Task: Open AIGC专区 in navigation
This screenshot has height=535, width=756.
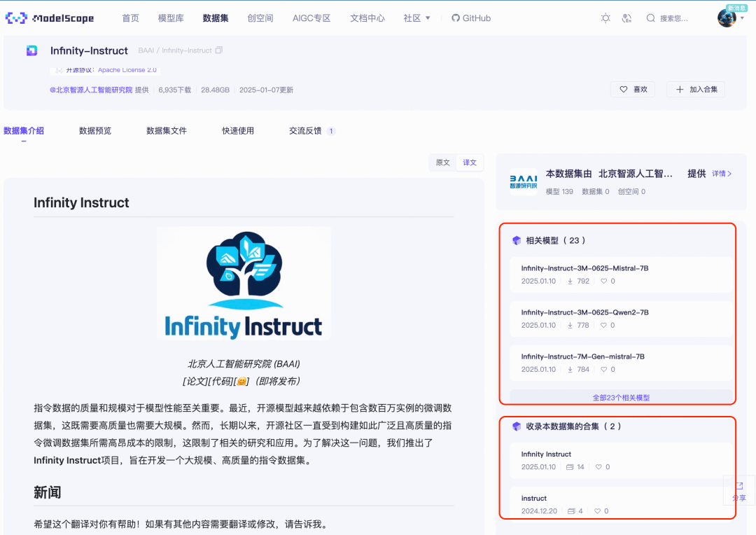Action: (x=311, y=18)
